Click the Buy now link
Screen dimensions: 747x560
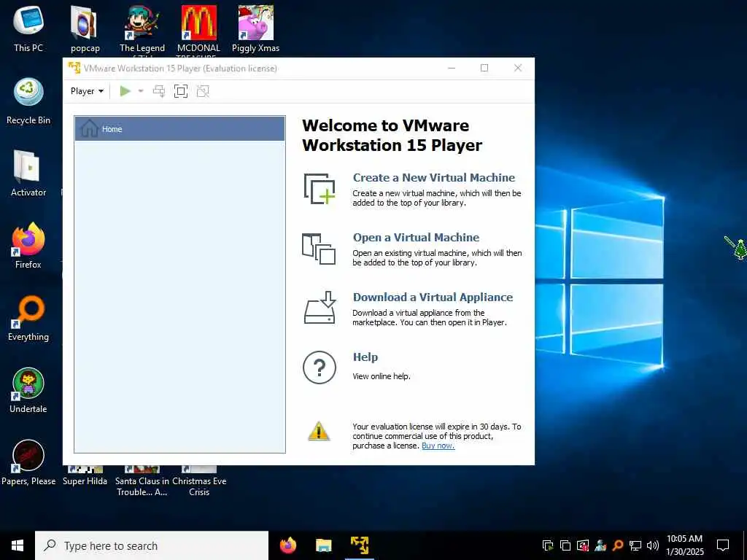pyautogui.click(x=438, y=446)
